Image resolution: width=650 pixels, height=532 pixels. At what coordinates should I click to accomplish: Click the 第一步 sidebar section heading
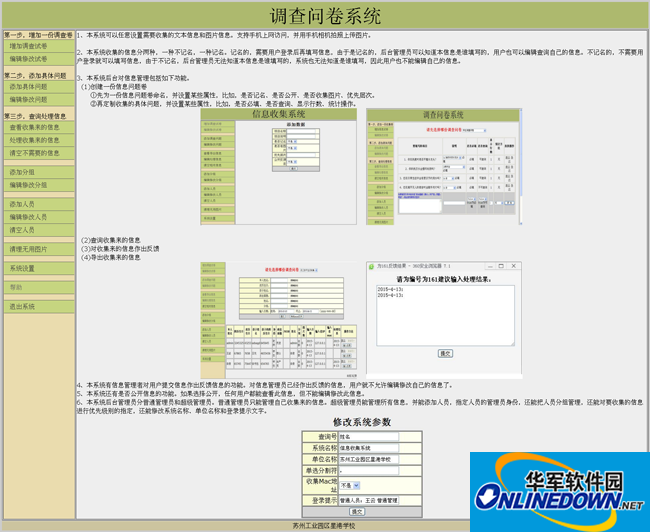pyautogui.click(x=39, y=35)
